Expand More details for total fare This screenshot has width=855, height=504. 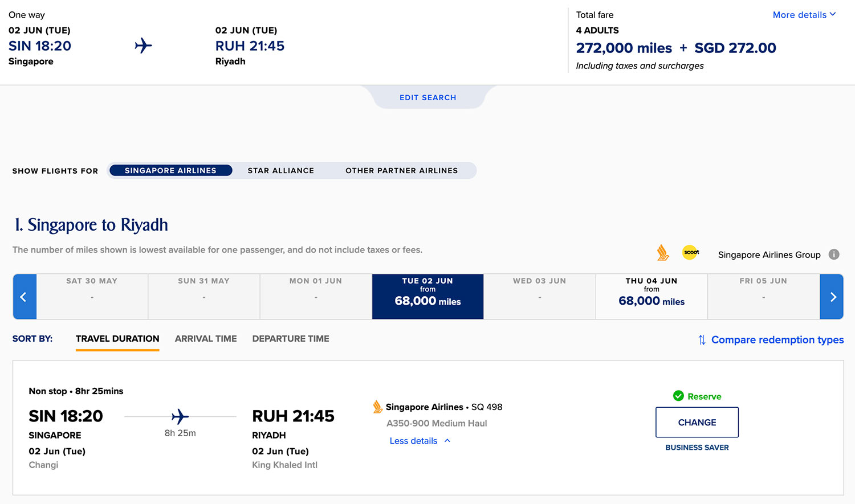[x=804, y=15]
